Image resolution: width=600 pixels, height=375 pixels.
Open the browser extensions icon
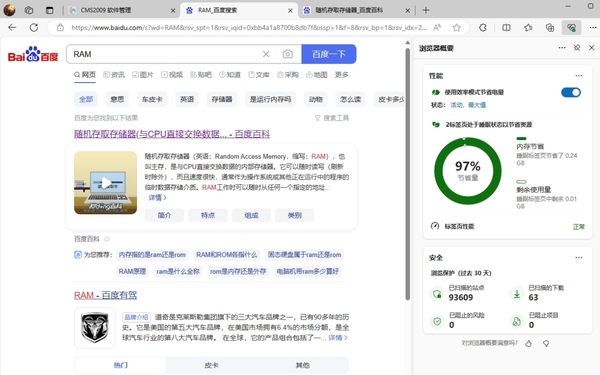tap(483, 28)
